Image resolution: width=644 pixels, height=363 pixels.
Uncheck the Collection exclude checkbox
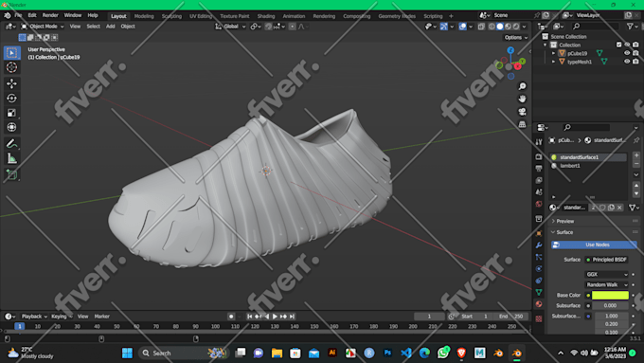point(618,45)
